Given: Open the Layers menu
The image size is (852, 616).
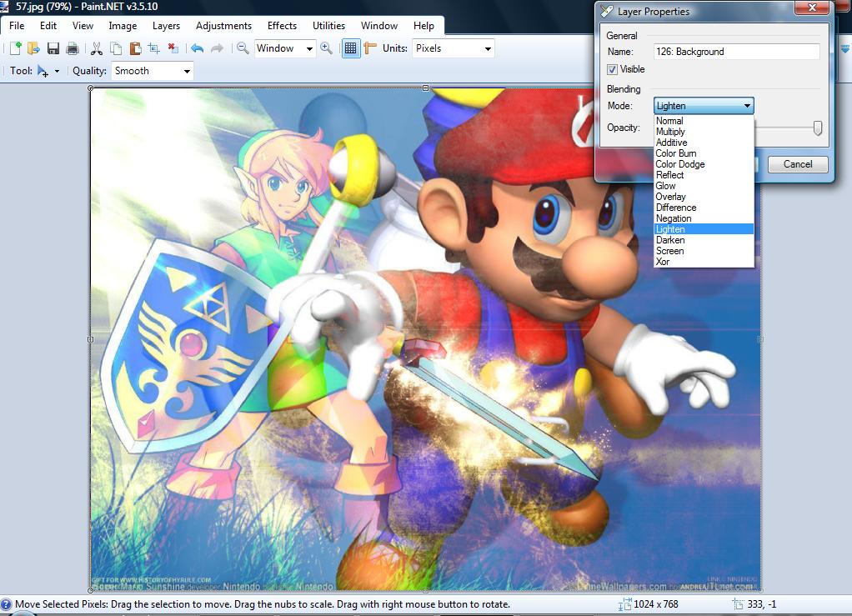Looking at the screenshot, I should (x=166, y=26).
